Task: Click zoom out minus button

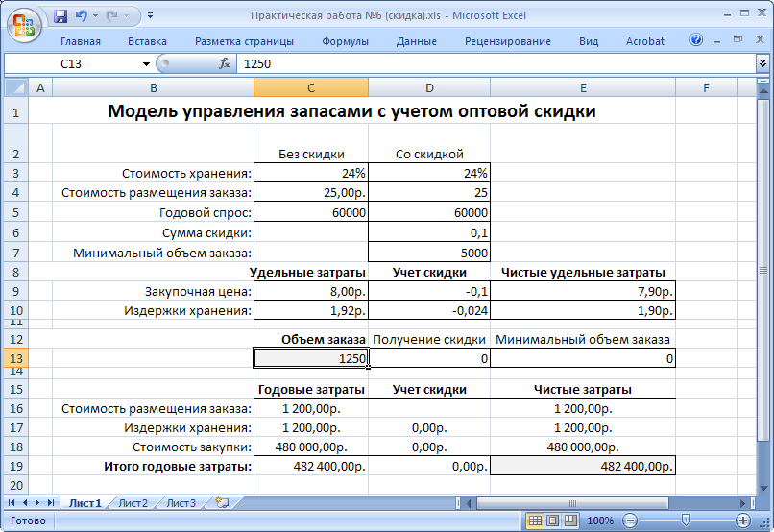Action: coord(630,520)
